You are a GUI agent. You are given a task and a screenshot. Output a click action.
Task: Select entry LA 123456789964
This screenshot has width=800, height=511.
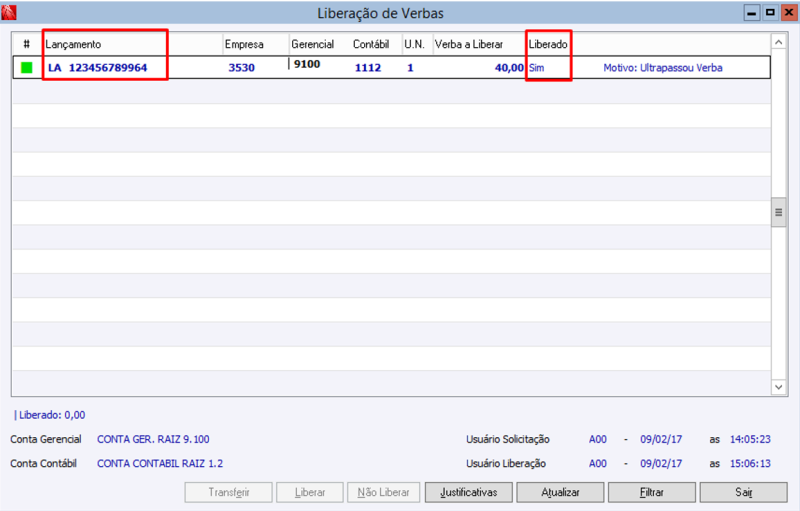coord(97,67)
